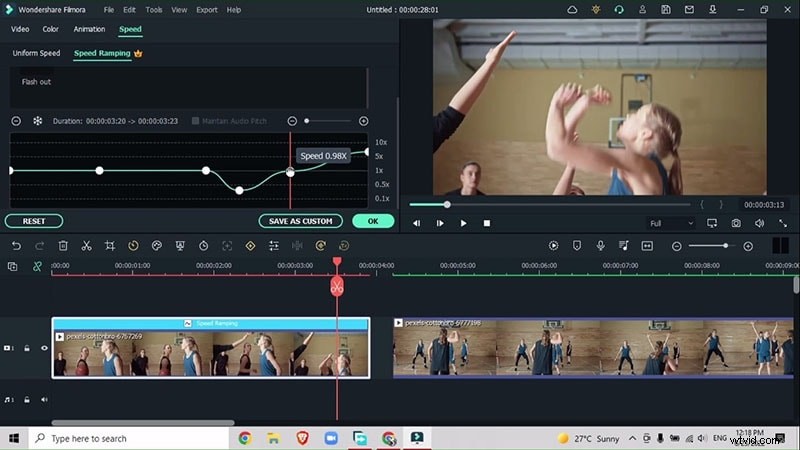Open the Audio mixer music icon

point(624,246)
